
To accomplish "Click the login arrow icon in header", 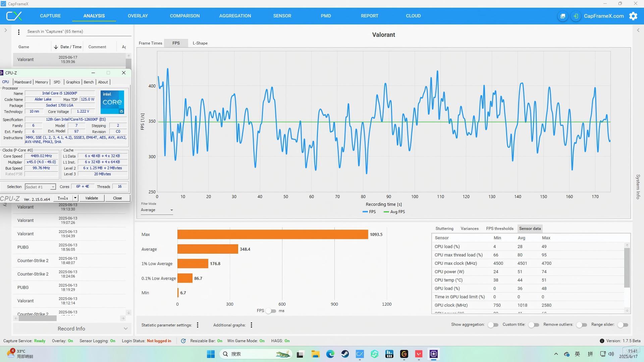I will pos(576,16).
